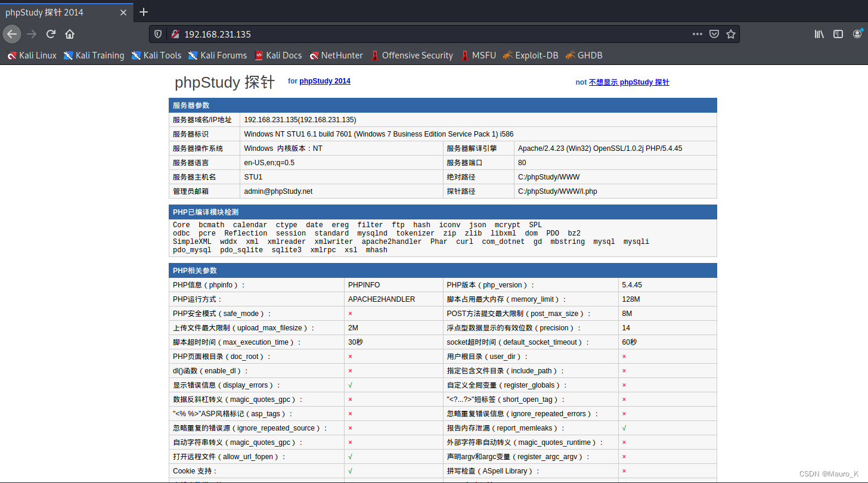Click the PHP相关参数 section header

pyautogui.click(x=442, y=271)
